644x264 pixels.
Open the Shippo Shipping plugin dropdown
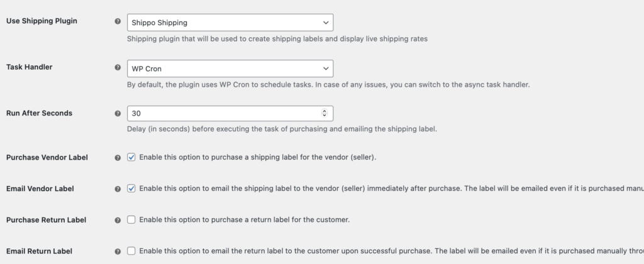pos(230,22)
